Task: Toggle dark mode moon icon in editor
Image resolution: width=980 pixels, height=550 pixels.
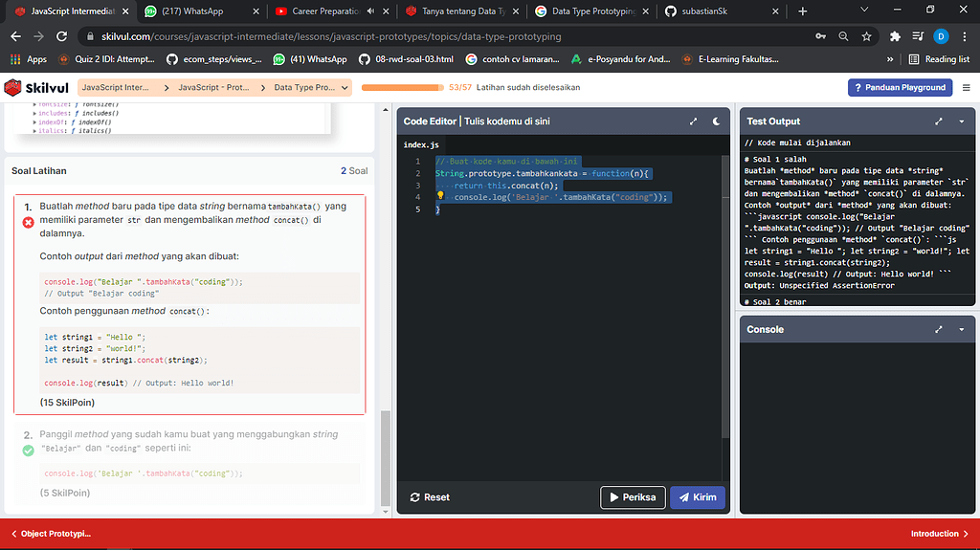Action: (716, 121)
